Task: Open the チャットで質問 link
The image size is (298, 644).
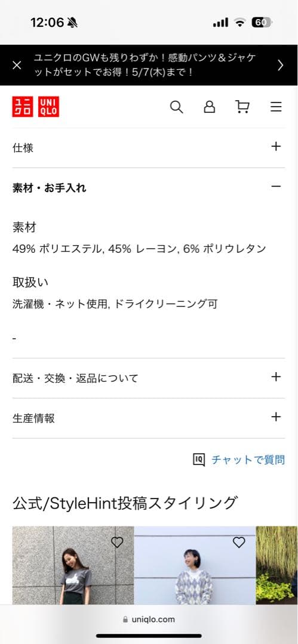Action: (x=248, y=460)
